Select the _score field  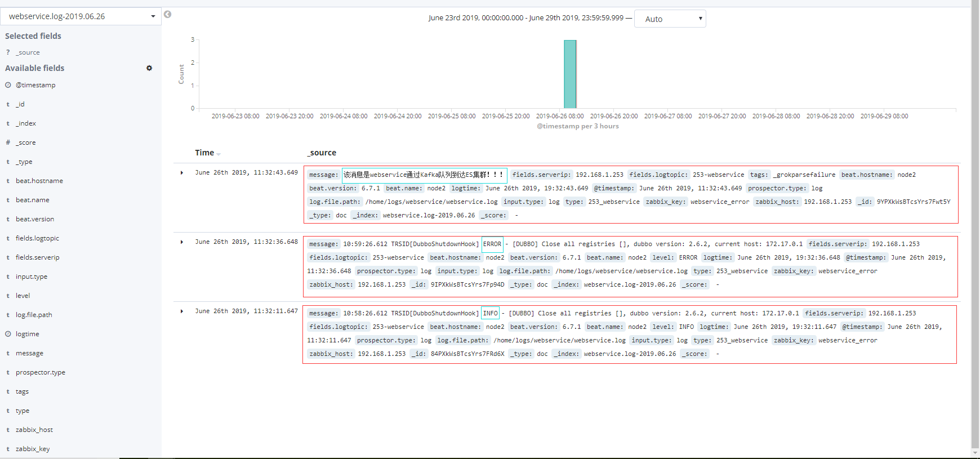point(26,142)
